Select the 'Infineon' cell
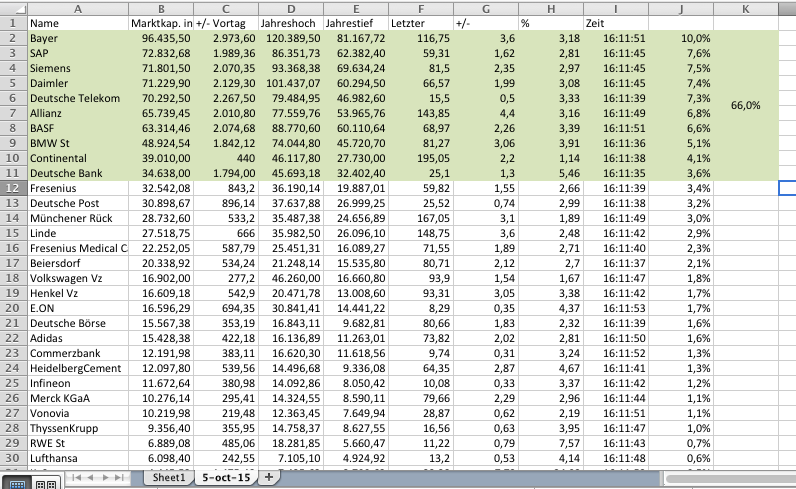796x489 pixels. [x=78, y=383]
